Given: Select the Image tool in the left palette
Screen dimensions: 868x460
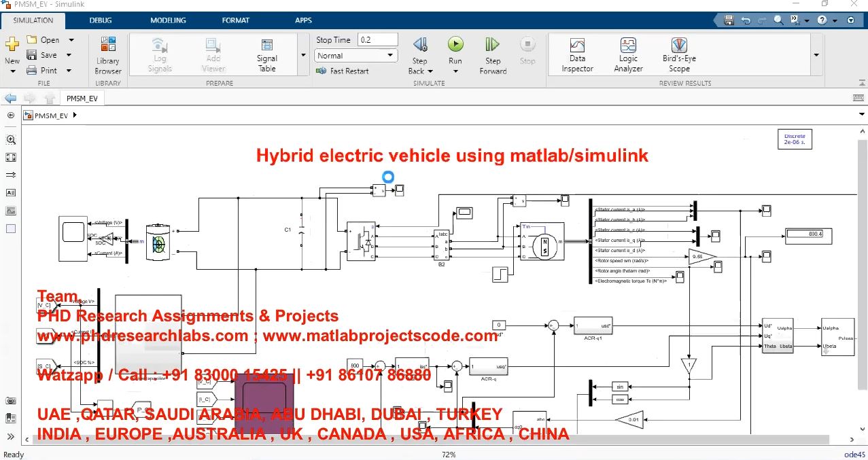Looking at the screenshot, I should (x=11, y=211).
